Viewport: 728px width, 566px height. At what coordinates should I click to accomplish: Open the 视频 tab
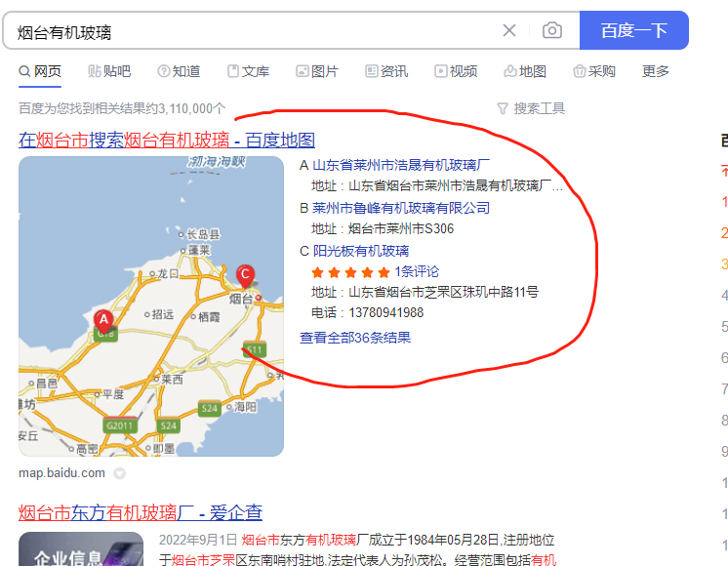tap(456, 71)
